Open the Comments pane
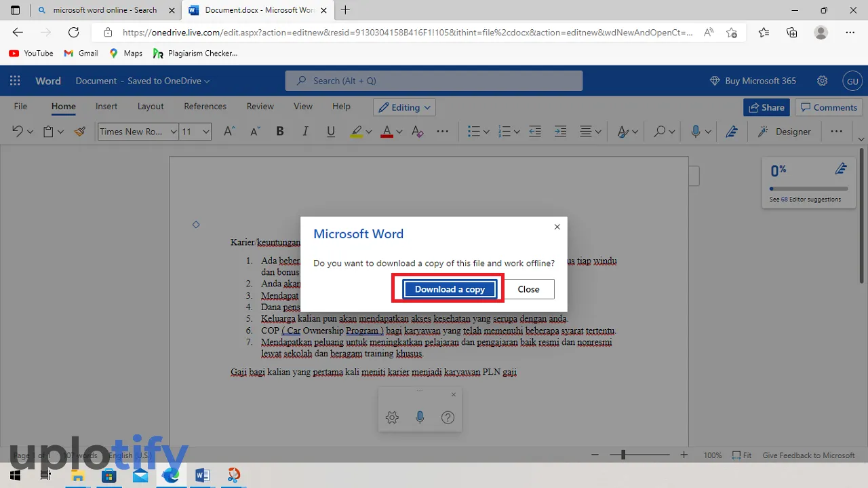The width and height of the screenshot is (868, 488). point(828,107)
